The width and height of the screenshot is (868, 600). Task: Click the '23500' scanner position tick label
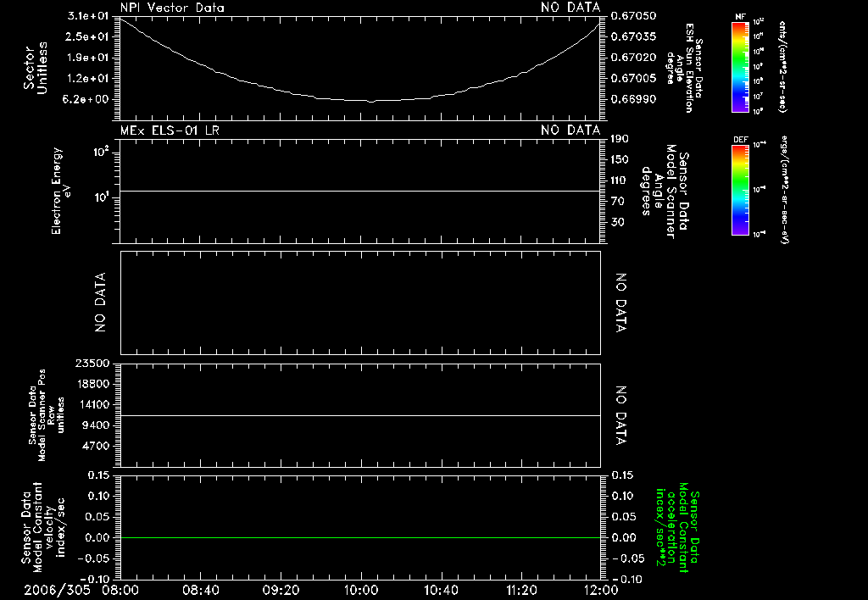pyautogui.click(x=92, y=364)
